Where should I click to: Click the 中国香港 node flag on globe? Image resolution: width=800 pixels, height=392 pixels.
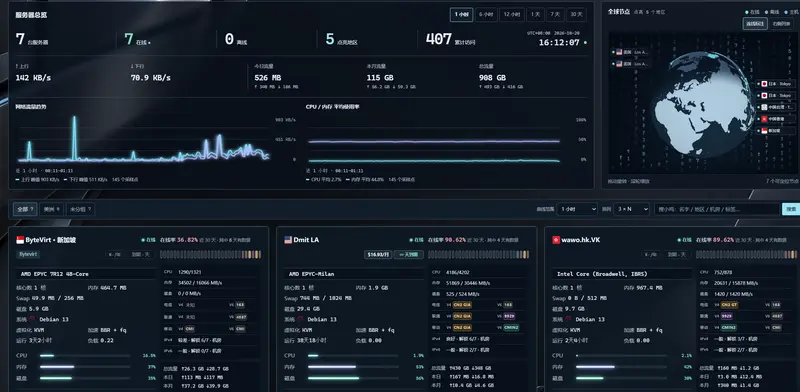point(764,119)
